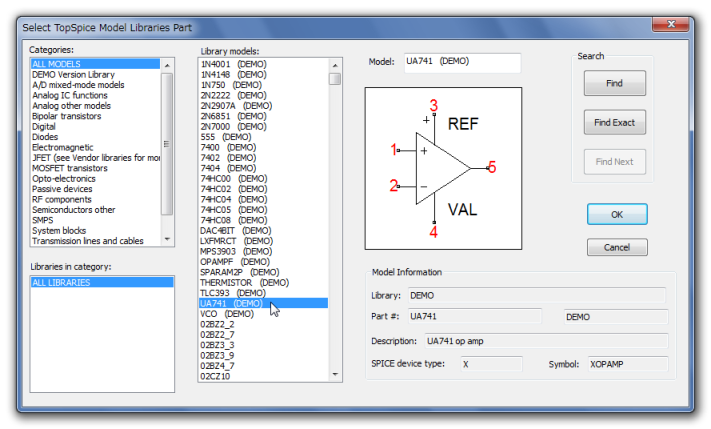Viewport: 711px width, 429px height.
Task: Select highlighted UA741 (DEMO) model
Action: pos(263,303)
